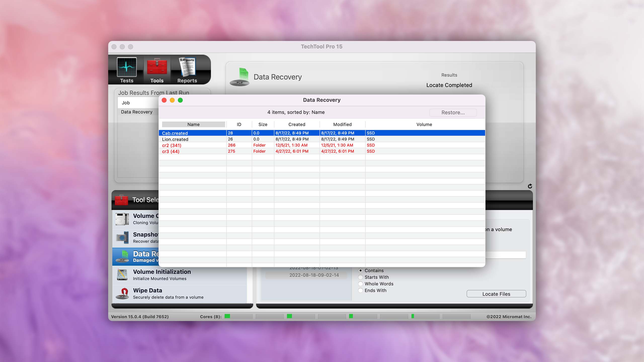Select the cr3 (44) folder row
The width and height of the screenshot is (644, 362).
point(322,151)
